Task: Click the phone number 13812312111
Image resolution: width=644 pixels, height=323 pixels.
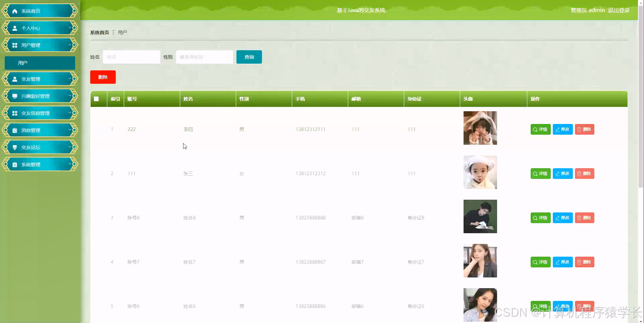Action: coord(311,129)
